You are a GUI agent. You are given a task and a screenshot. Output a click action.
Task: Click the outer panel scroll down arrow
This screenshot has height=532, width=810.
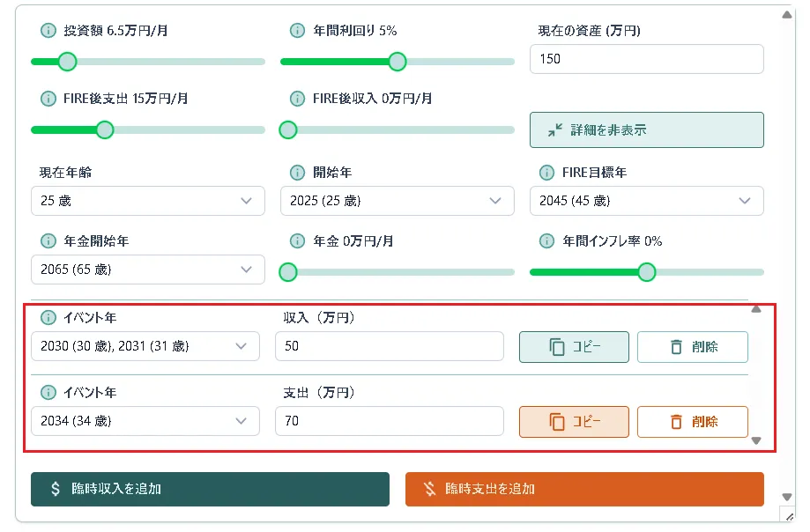787,498
